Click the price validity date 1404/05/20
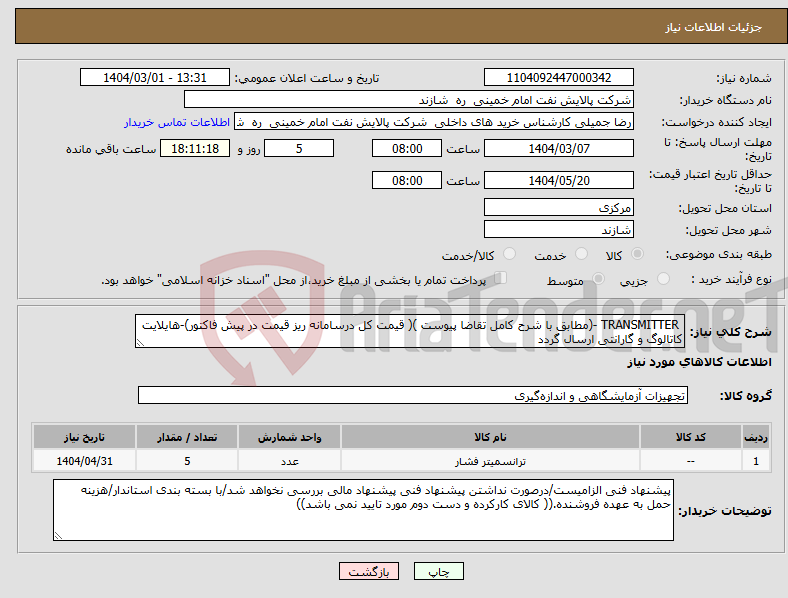Image resolution: width=788 pixels, height=598 pixels. (x=558, y=180)
